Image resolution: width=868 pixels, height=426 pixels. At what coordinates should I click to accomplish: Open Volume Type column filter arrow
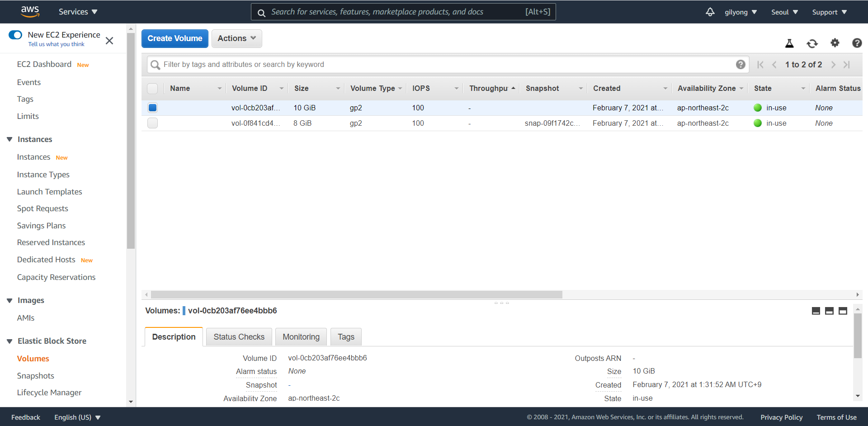click(x=400, y=89)
